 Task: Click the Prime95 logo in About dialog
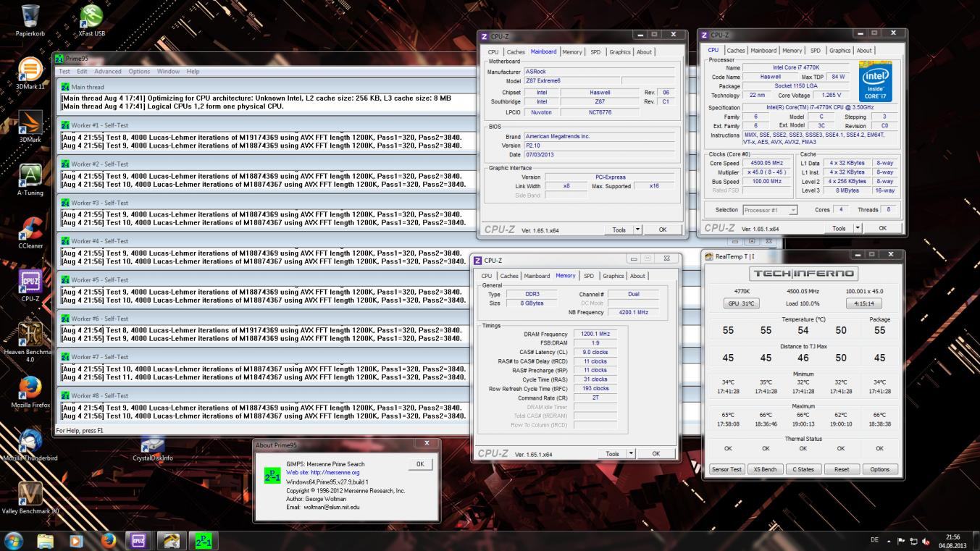tap(272, 475)
